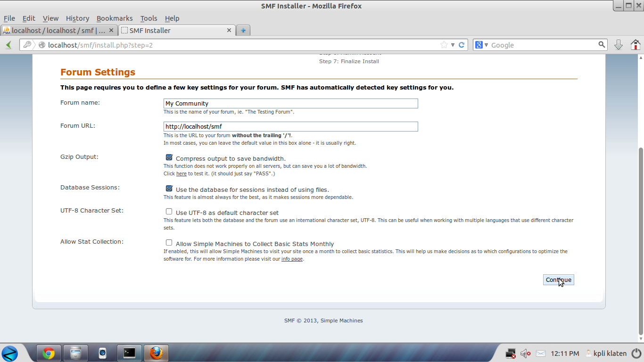Open the desktop start menu icon
This screenshot has height=362, width=644.
coord(10,353)
